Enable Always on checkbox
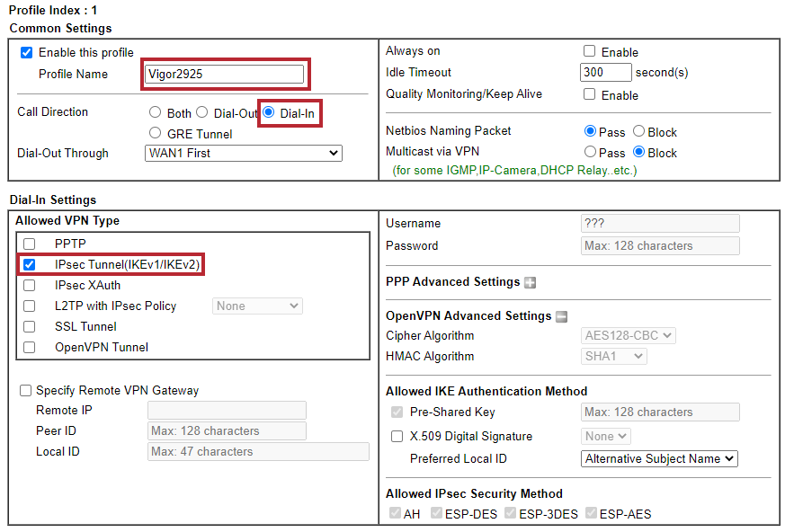Image resolution: width=794 pixels, height=532 pixels. (589, 50)
